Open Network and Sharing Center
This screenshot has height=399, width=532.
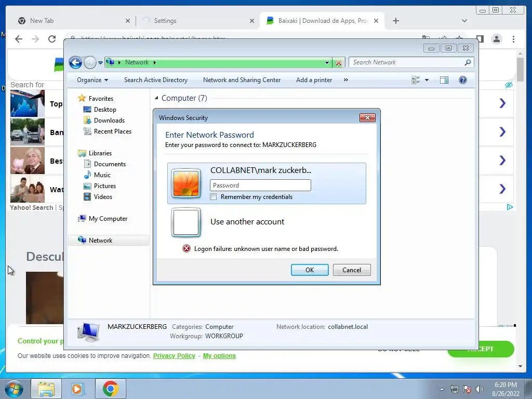(242, 80)
